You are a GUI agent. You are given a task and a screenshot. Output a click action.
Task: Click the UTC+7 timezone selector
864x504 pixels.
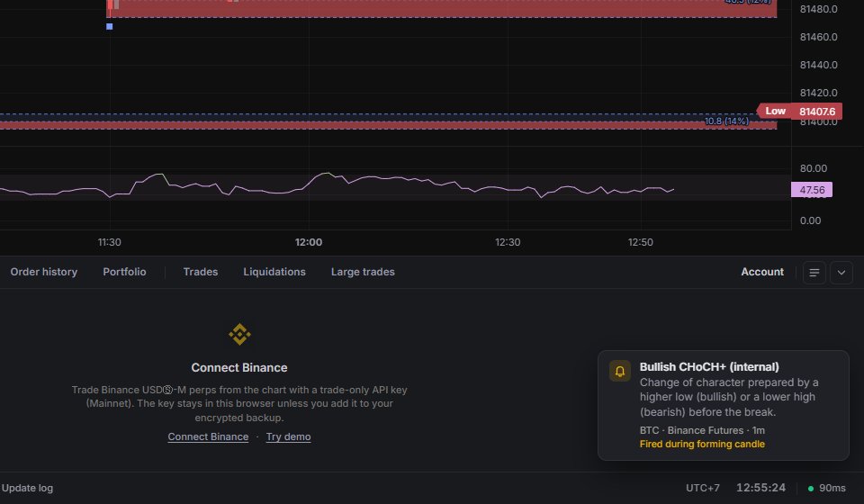pyautogui.click(x=703, y=488)
